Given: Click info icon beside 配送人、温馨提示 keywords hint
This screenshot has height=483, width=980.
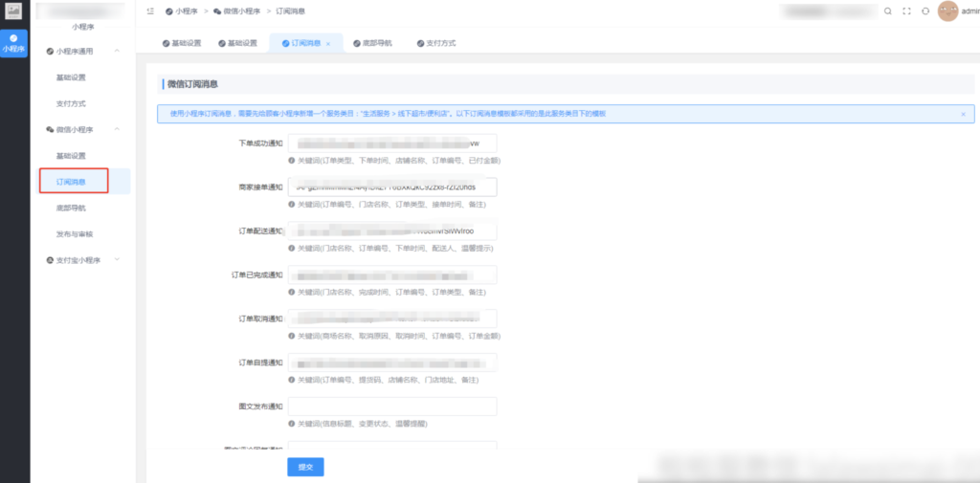Looking at the screenshot, I should 291,248.
